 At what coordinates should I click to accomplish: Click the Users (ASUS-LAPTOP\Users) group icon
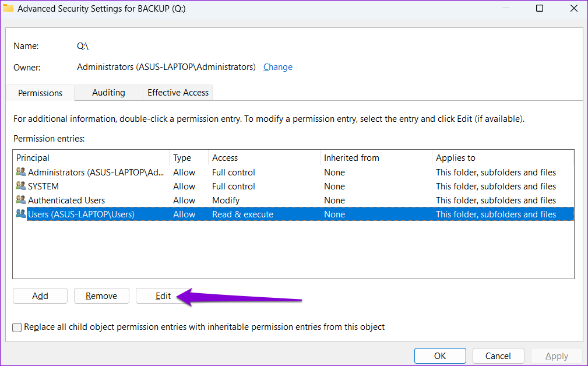click(x=21, y=214)
